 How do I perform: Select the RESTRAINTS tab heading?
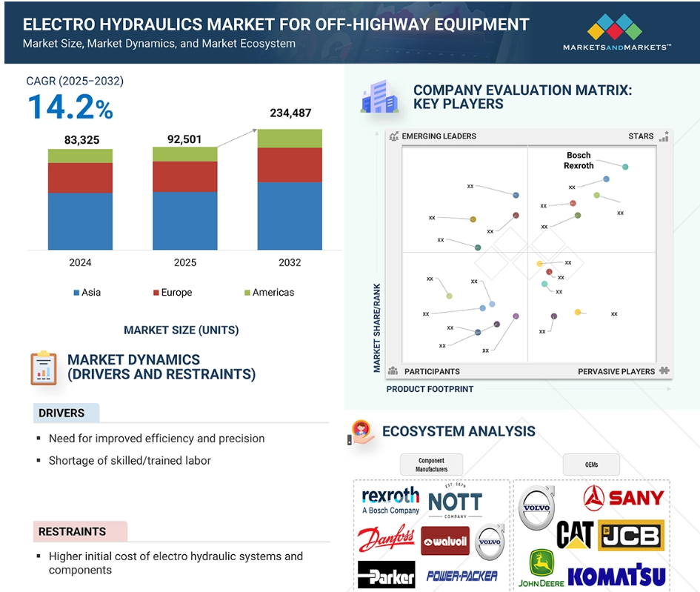pos(80,531)
